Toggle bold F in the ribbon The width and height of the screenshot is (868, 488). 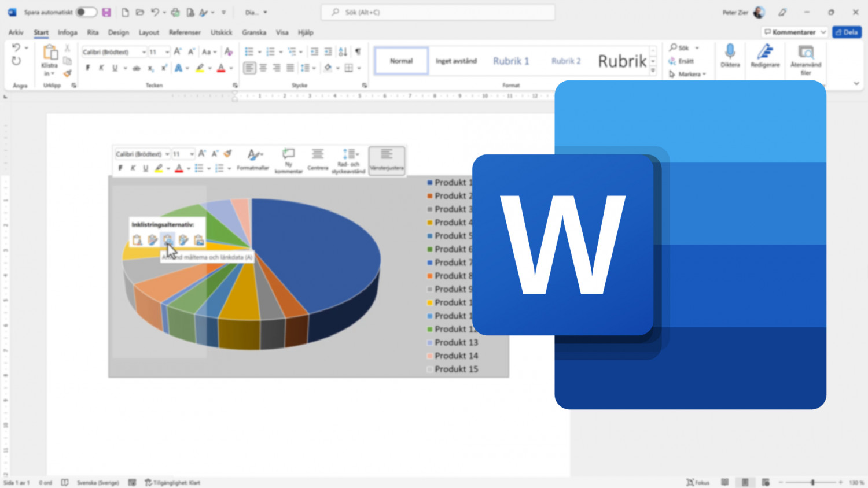[x=88, y=68]
